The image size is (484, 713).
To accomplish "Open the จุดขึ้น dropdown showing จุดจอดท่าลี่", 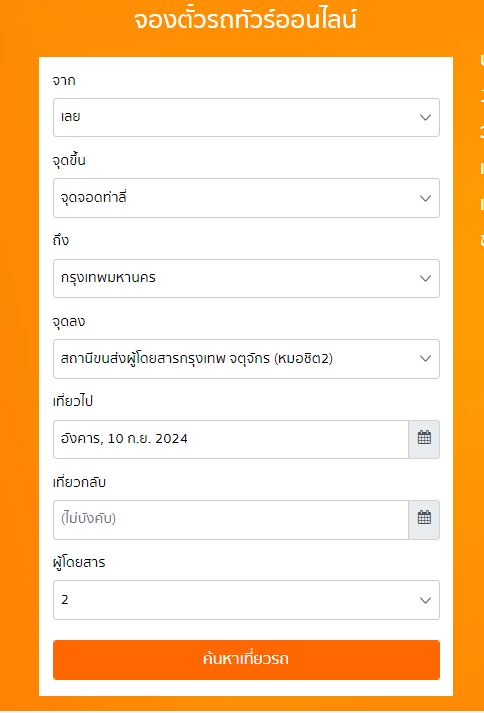I will 246,198.
